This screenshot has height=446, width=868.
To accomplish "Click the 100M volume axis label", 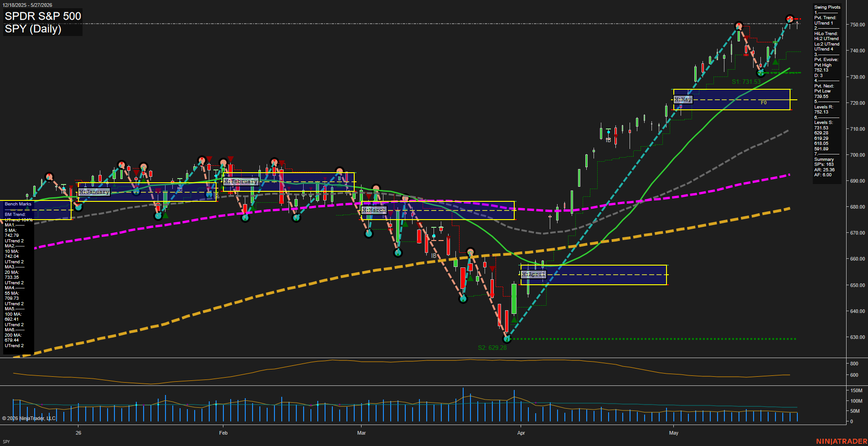I will pyautogui.click(x=856, y=401).
